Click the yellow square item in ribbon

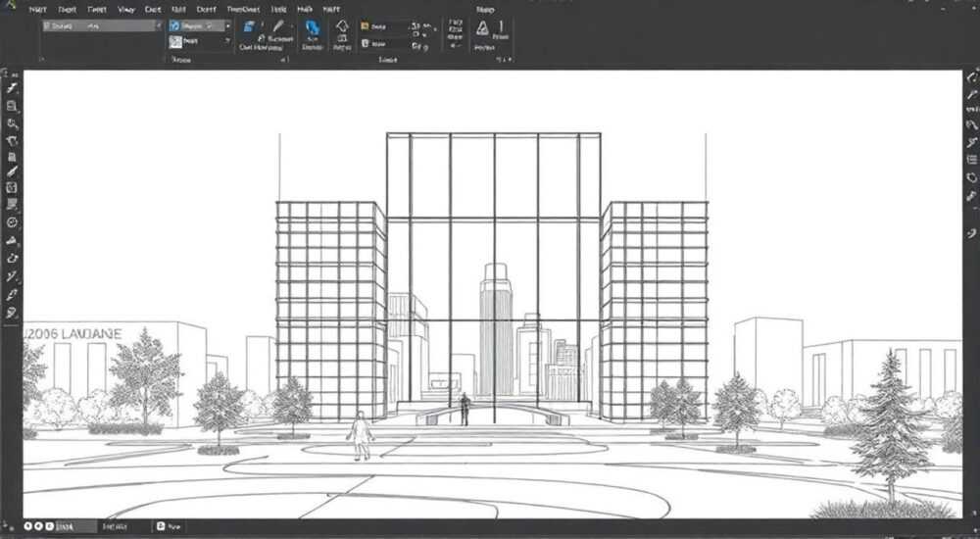coord(365,26)
